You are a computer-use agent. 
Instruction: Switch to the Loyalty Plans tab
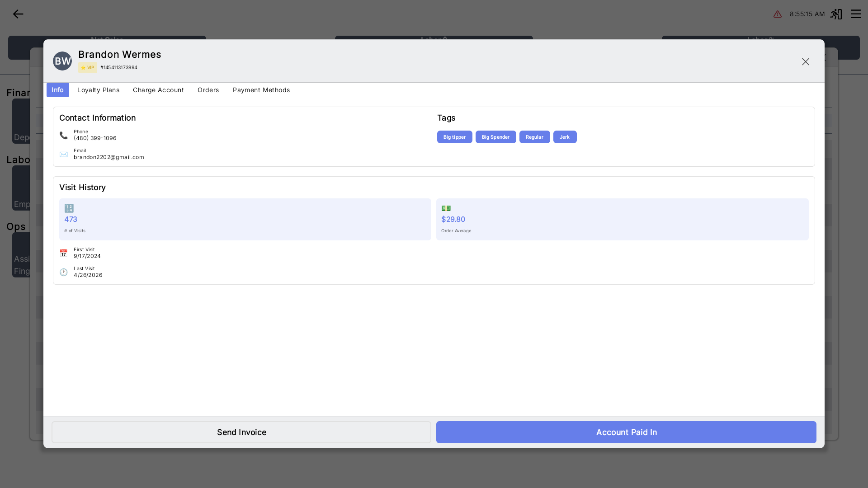coord(99,90)
